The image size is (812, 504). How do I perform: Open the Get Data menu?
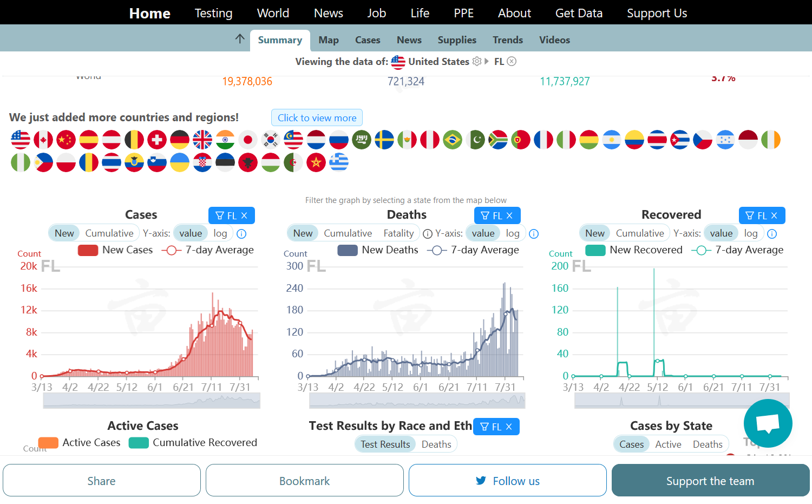579,13
